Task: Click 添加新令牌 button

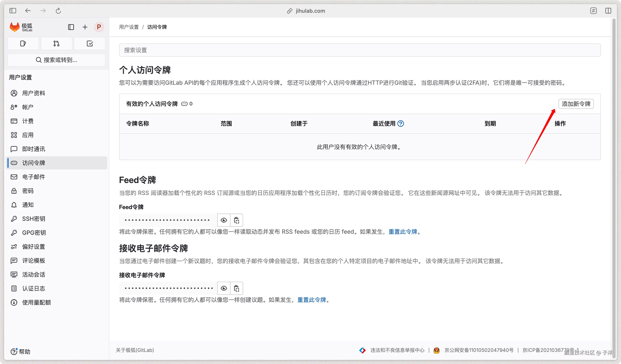Action: click(576, 104)
